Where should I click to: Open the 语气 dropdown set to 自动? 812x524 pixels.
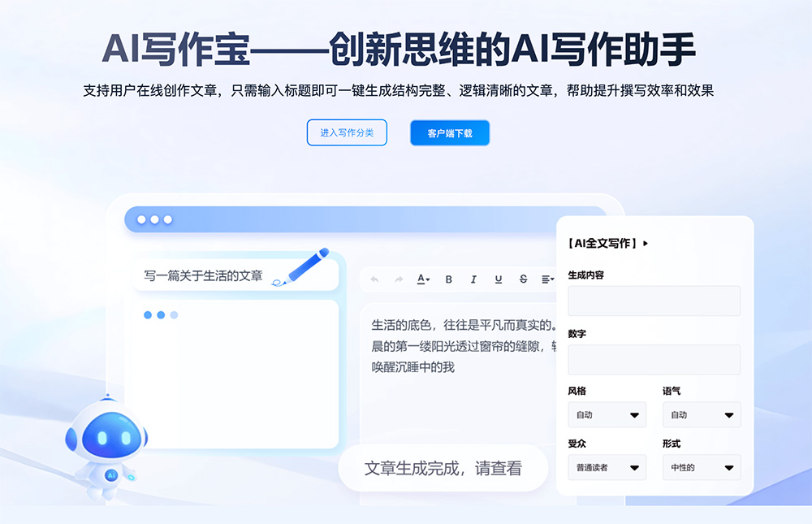coord(701,414)
